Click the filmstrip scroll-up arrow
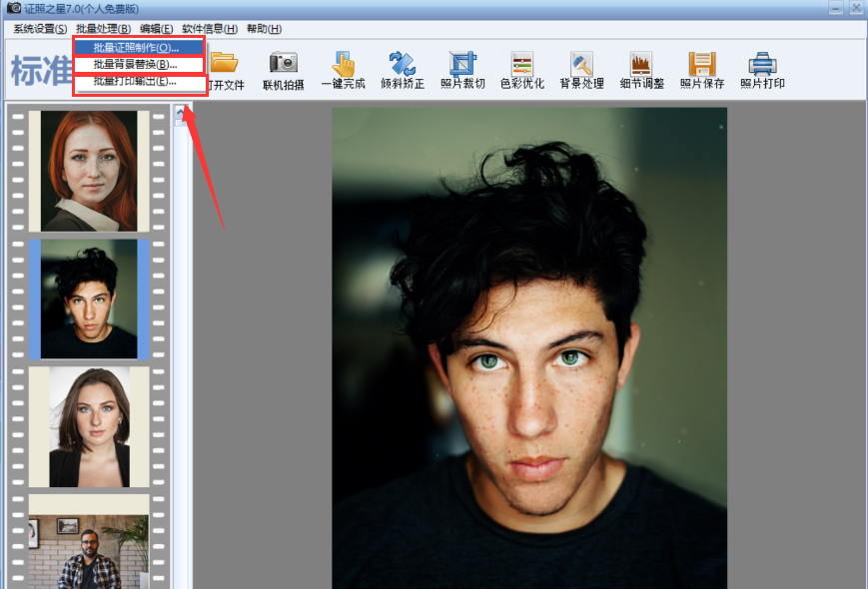868x589 pixels. [181, 112]
